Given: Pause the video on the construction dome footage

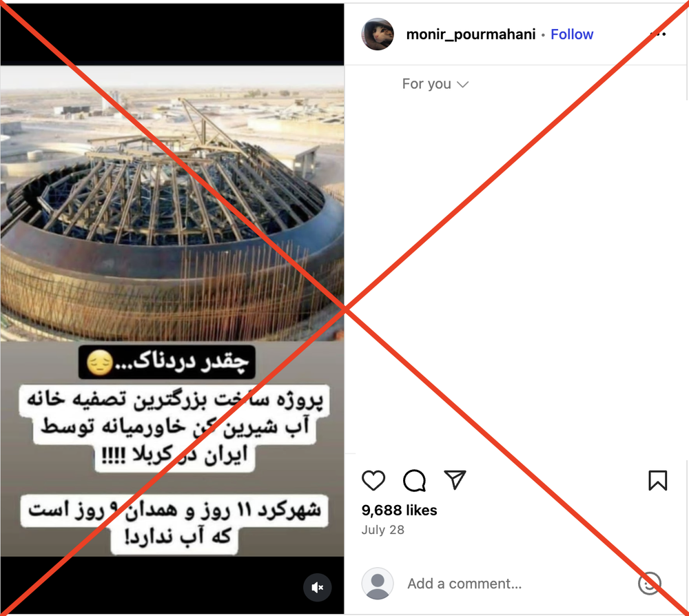Looking at the screenshot, I should pyautogui.click(x=172, y=203).
